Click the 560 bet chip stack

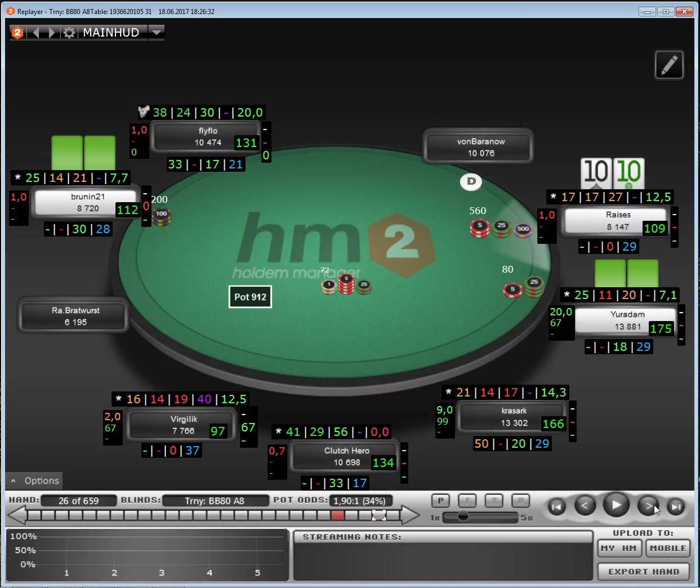[501, 229]
